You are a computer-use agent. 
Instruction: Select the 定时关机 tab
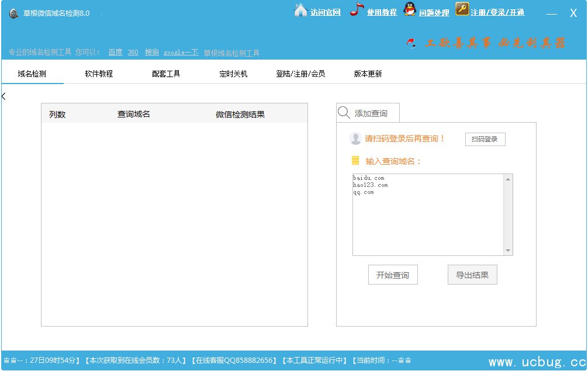click(233, 74)
